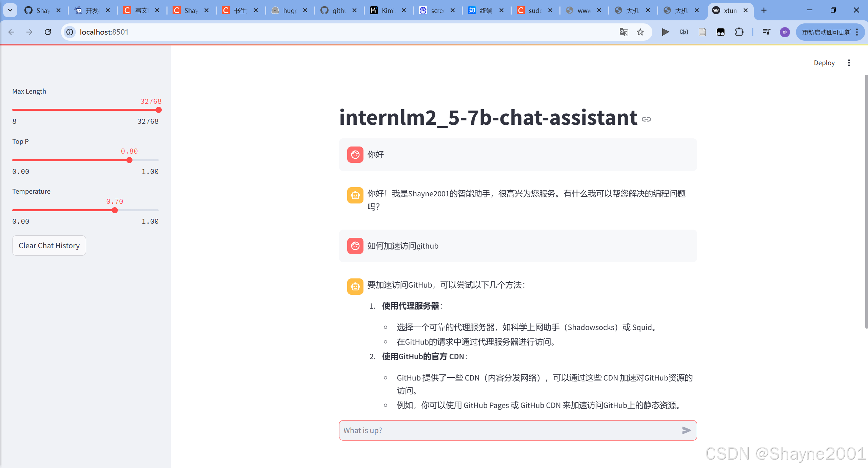The width and height of the screenshot is (868, 468).
Task: Open the browser extensions puzzle icon
Action: point(739,32)
